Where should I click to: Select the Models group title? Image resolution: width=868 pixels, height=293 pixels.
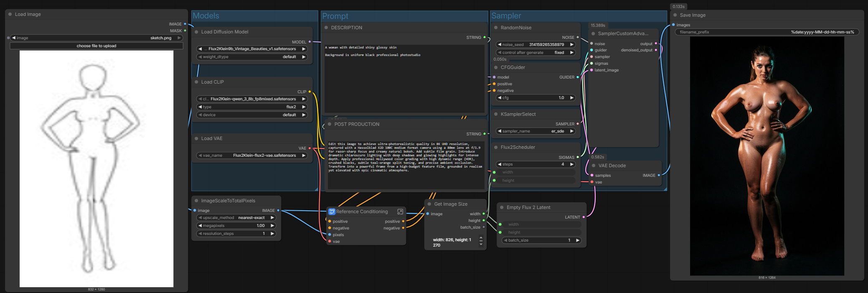click(206, 16)
